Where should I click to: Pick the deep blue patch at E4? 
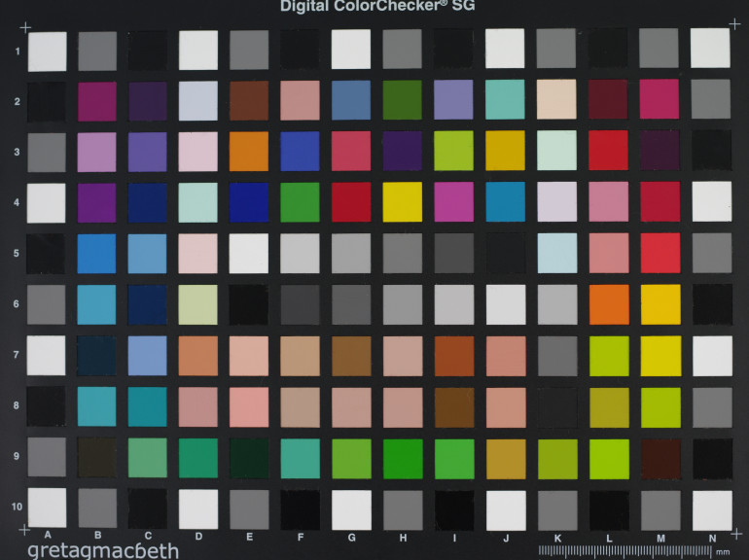[249, 202]
